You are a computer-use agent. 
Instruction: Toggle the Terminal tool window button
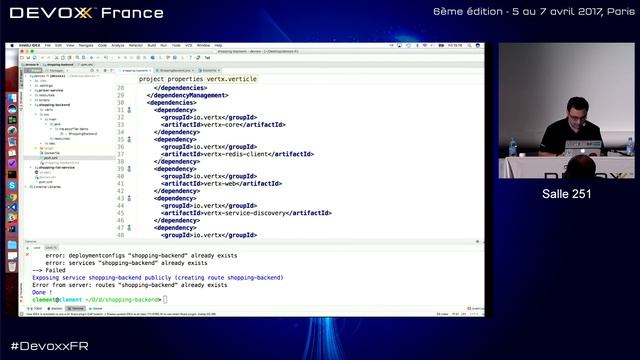[76, 309]
